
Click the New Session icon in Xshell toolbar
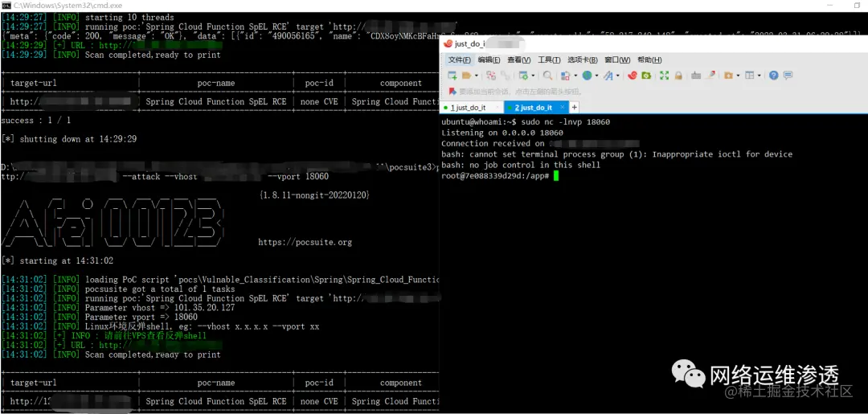pos(452,76)
